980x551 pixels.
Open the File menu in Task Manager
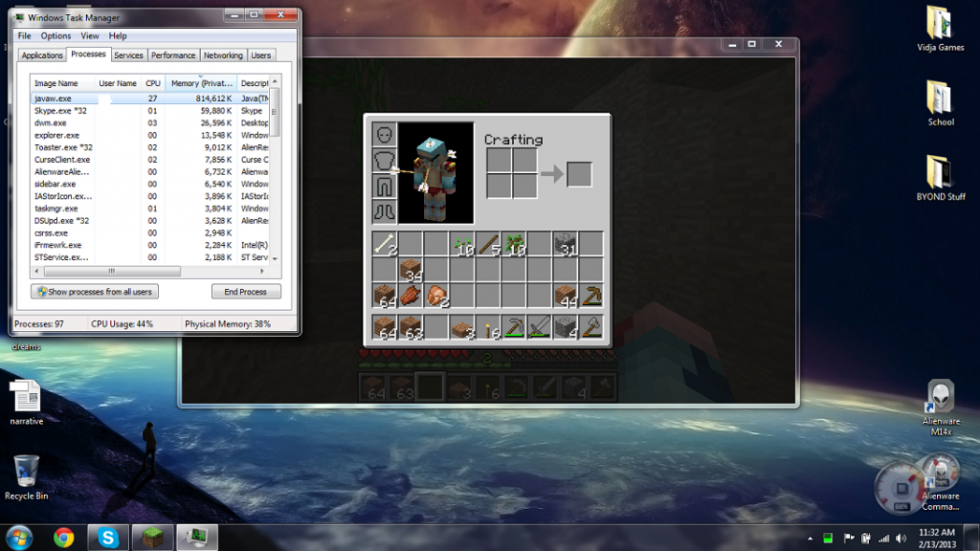[x=24, y=35]
